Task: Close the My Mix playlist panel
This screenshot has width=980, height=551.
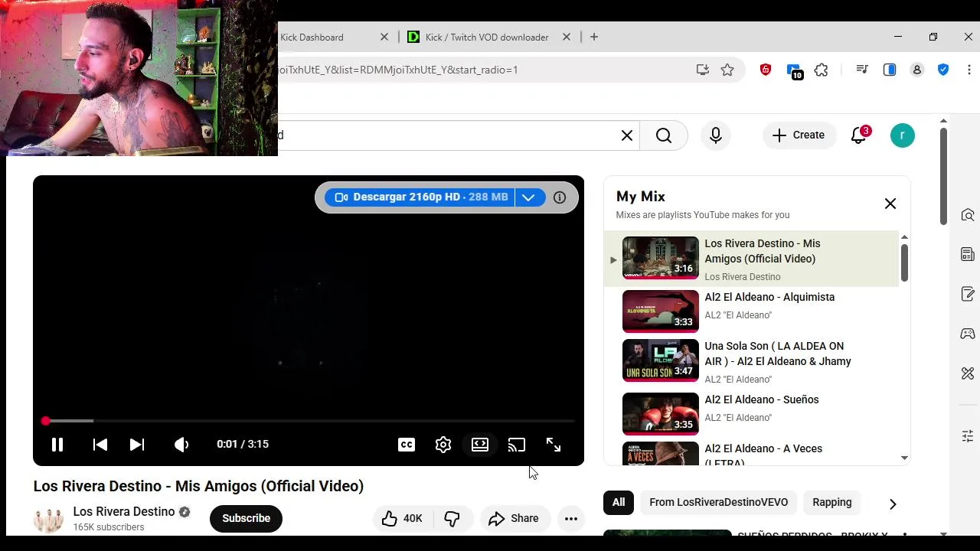Action: (x=890, y=204)
